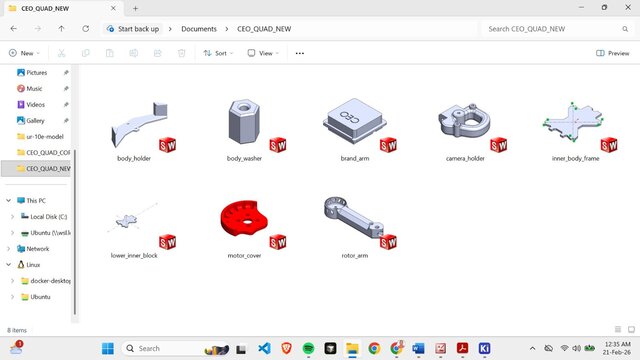The image size is (640, 360).
Task: Expand the docker-desktop folder node
Action: click(12, 281)
